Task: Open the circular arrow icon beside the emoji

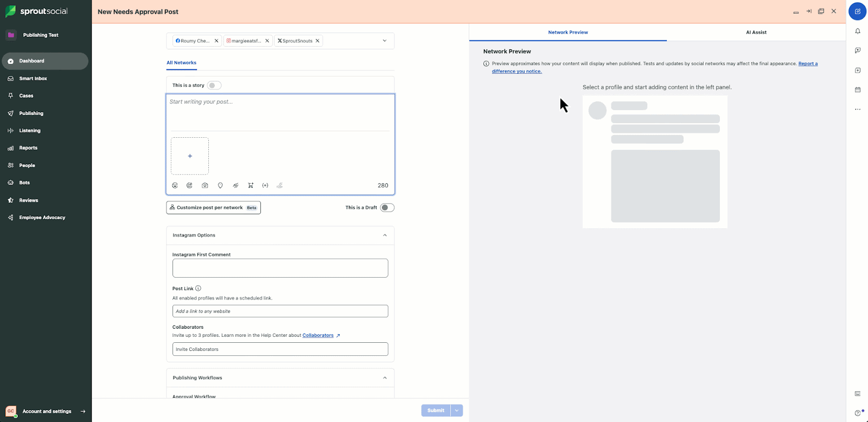Action: pos(189,186)
